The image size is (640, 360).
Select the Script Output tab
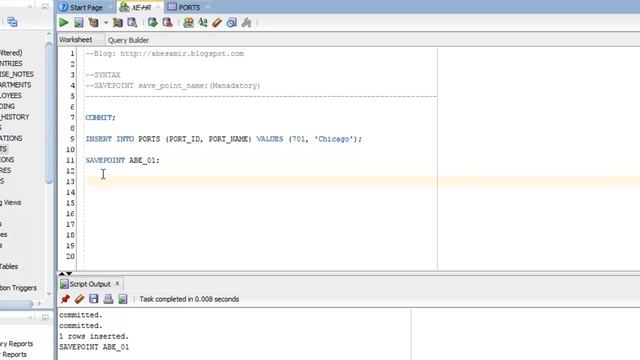[x=90, y=284]
